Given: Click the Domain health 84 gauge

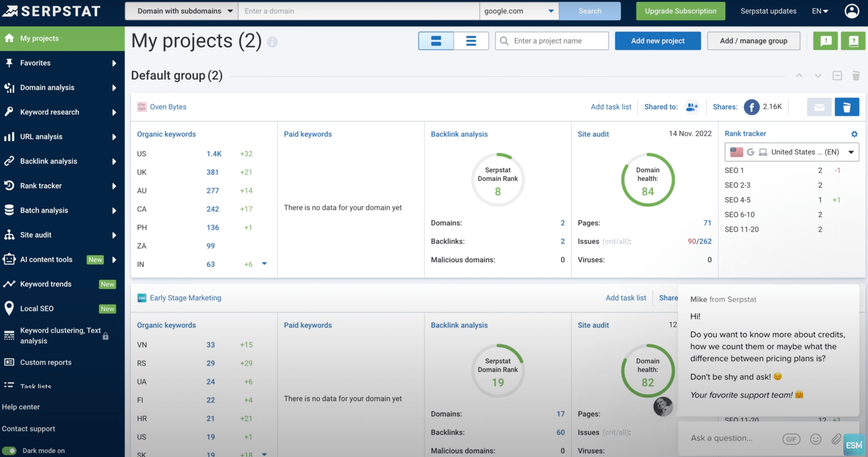Looking at the screenshot, I should tap(648, 180).
